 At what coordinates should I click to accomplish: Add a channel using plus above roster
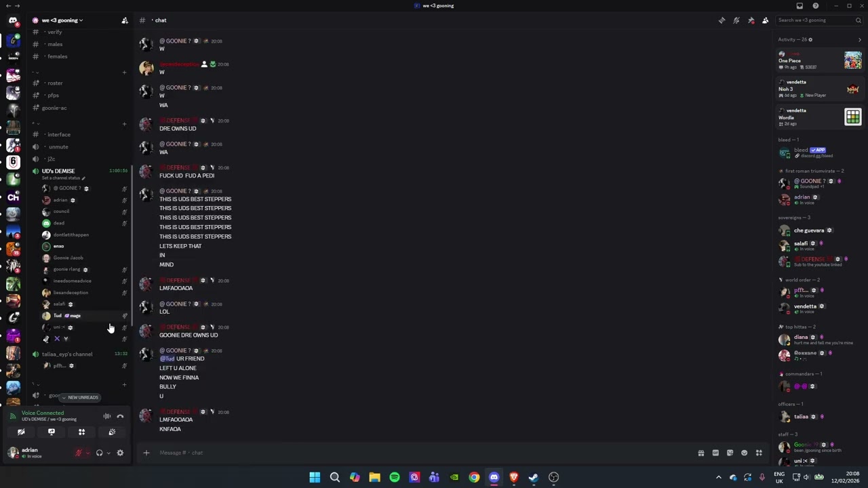(x=124, y=73)
